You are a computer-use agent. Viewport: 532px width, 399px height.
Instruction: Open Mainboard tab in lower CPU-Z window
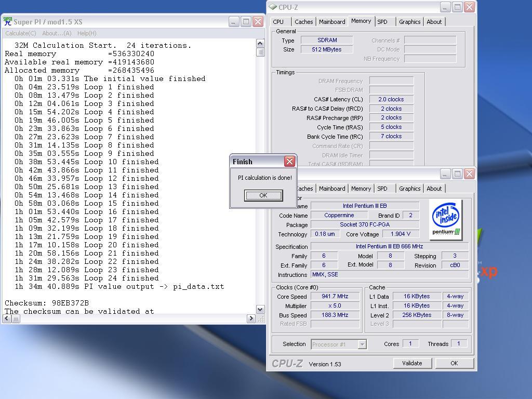pyautogui.click(x=332, y=189)
